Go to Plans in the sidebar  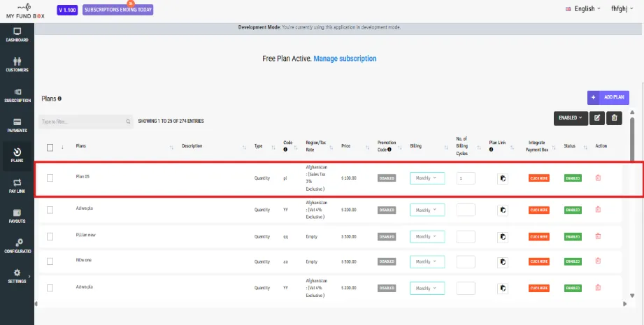point(17,156)
